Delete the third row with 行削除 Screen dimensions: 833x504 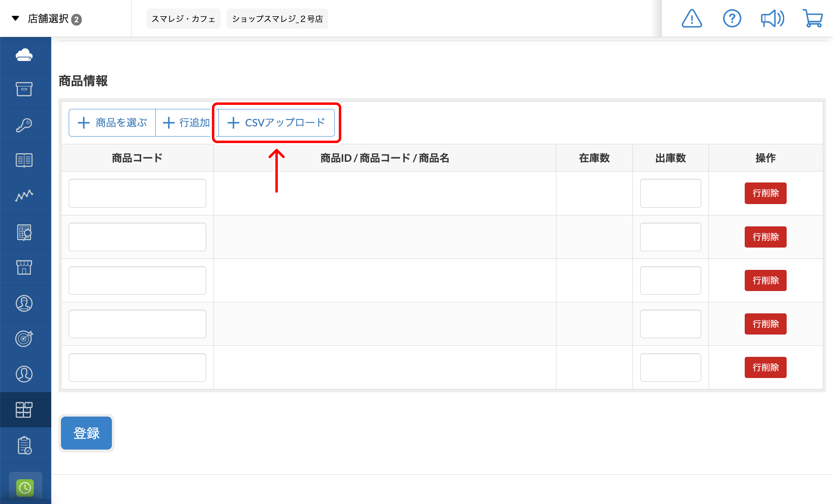pos(765,280)
